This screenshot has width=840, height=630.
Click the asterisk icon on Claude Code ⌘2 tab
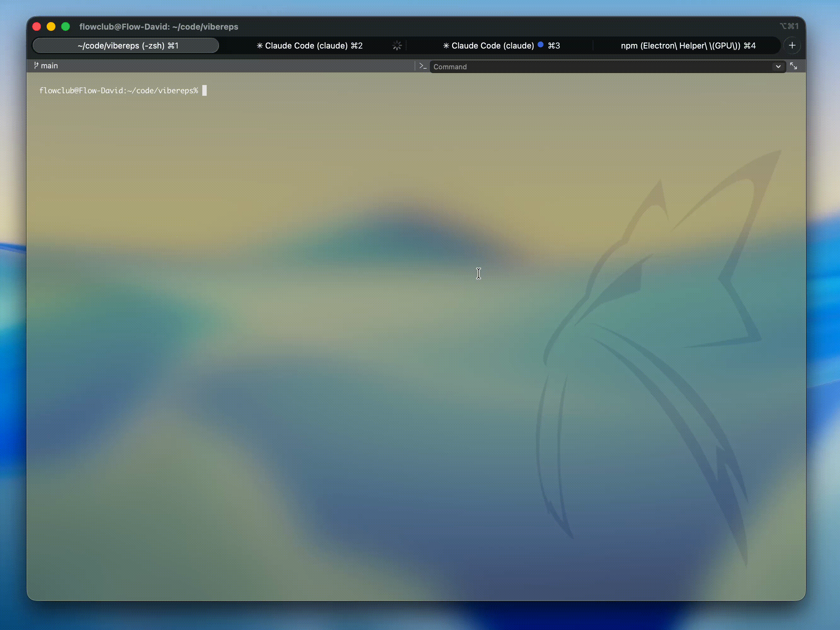coord(260,46)
